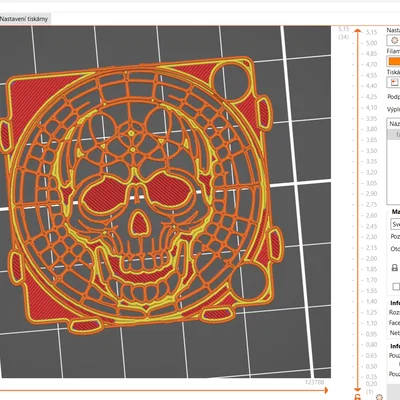This screenshot has height=400, width=400.
Task: Open the dropdown below the Ma heading
Action: click(395, 224)
